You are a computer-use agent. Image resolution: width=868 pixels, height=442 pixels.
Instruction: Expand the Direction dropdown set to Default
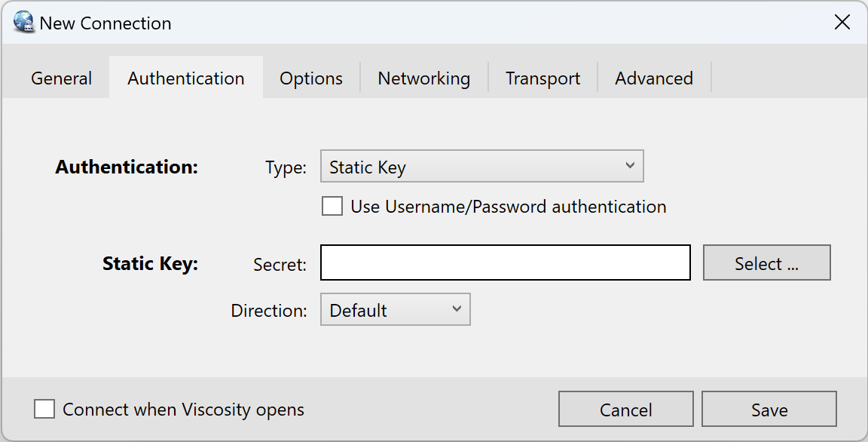396,309
